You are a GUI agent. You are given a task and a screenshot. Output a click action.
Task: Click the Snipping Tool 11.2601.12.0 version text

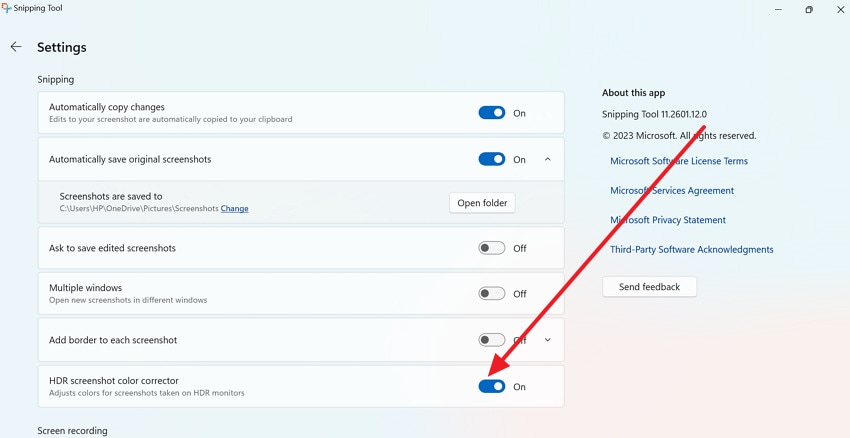(654, 114)
